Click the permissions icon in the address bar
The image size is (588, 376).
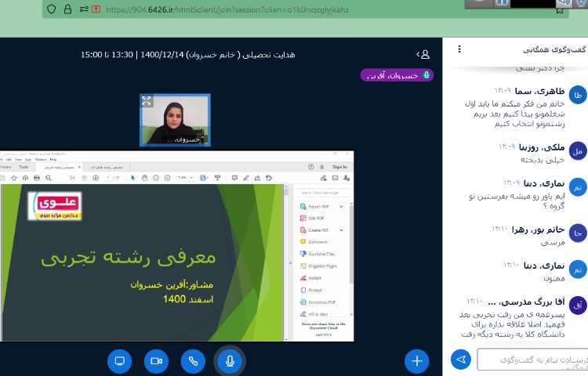(x=84, y=9)
